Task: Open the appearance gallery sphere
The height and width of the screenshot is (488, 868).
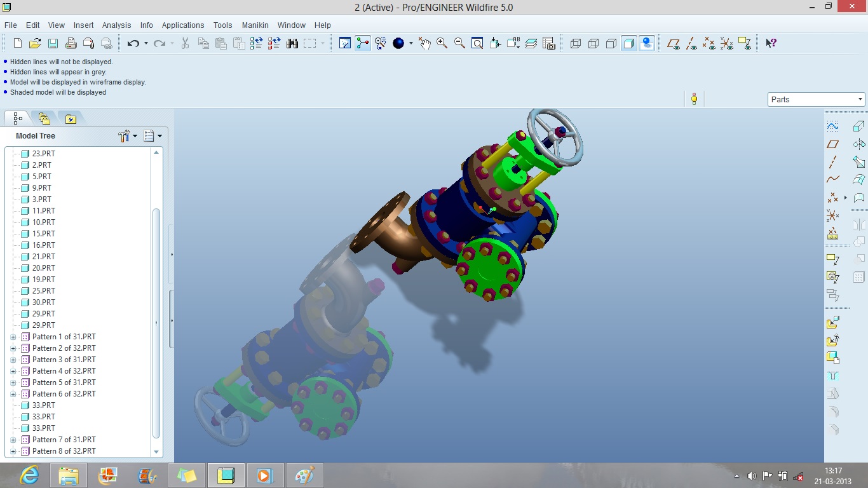Action: click(x=398, y=43)
